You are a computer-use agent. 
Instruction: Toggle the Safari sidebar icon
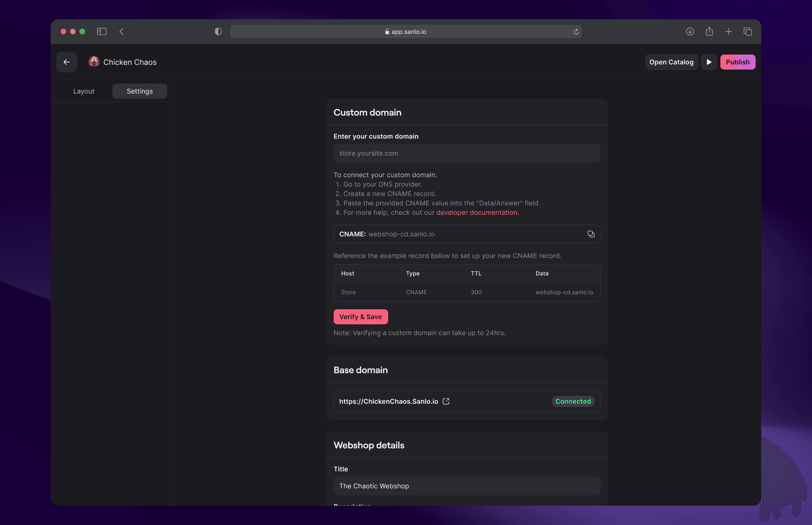[101, 31]
